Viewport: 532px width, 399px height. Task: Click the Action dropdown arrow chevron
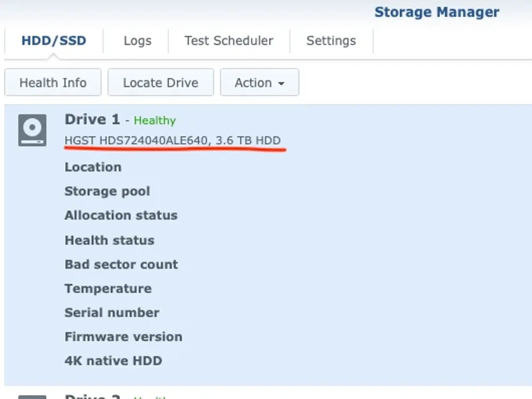click(282, 83)
